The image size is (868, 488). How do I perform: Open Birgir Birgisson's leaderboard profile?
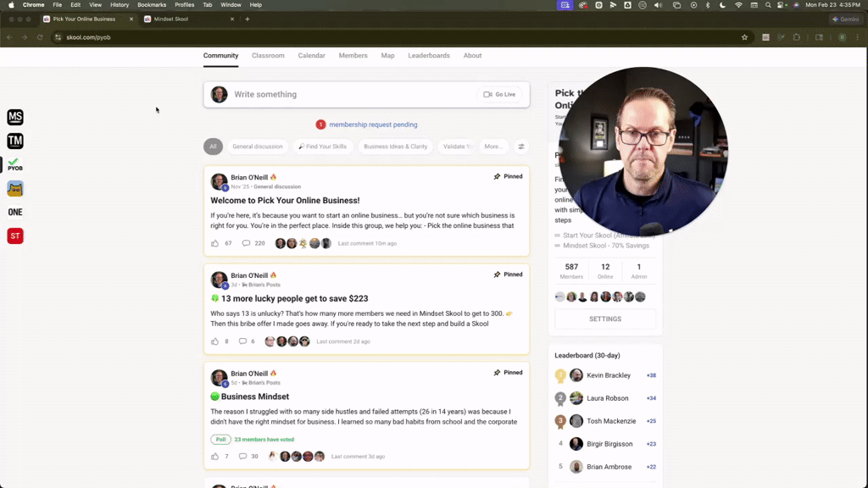pyautogui.click(x=609, y=444)
